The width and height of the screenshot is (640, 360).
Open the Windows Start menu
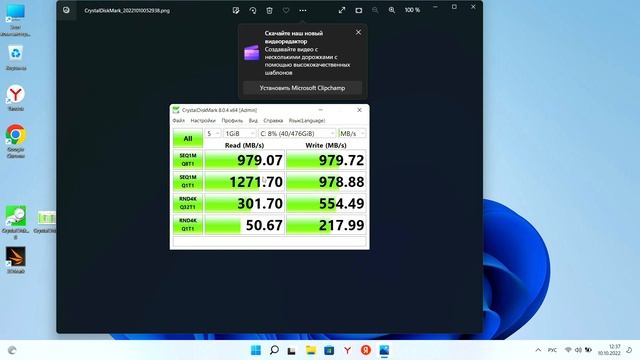click(256, 350)
